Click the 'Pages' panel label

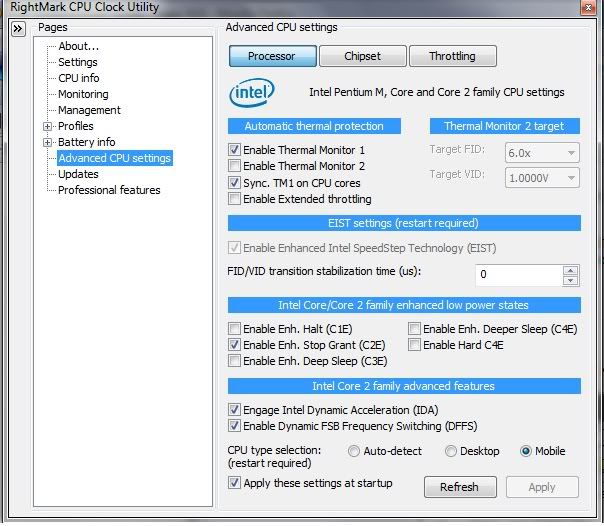53,27
